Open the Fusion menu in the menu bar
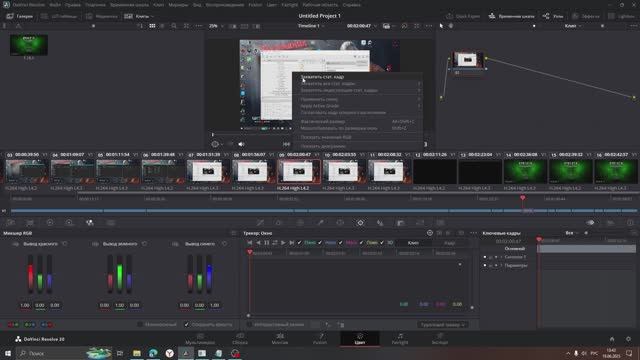 click(255, 5)
